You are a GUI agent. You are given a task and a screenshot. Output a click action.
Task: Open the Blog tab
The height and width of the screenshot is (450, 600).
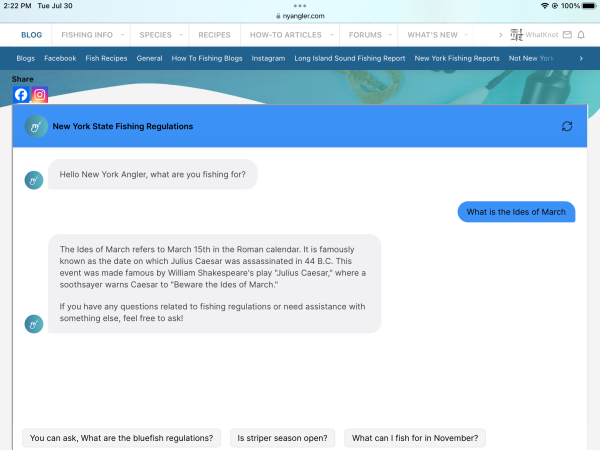click(31, 35)
